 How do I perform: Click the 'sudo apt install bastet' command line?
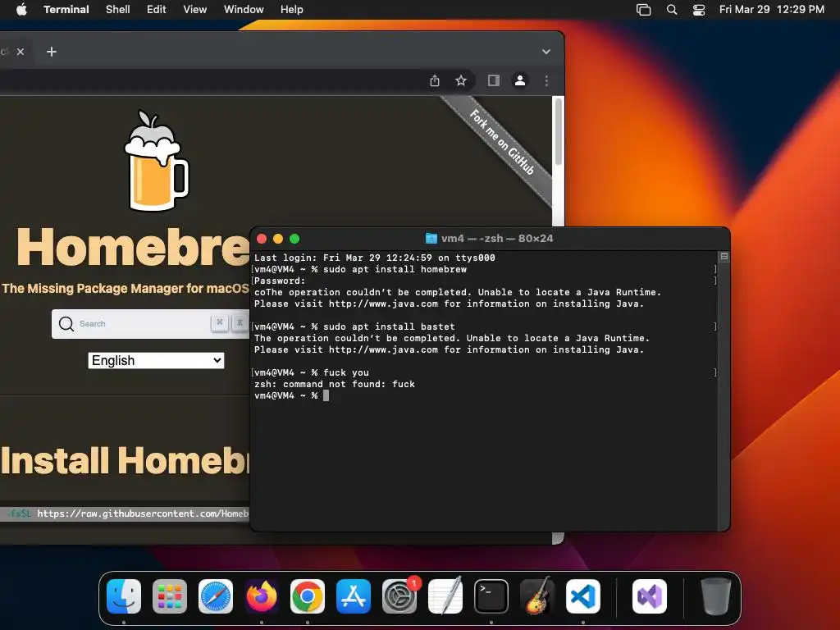pyautogui.click(x=354, y=326)
